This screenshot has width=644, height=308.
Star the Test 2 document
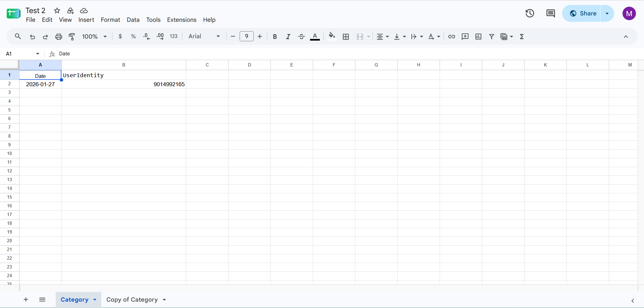click(57, 11)
